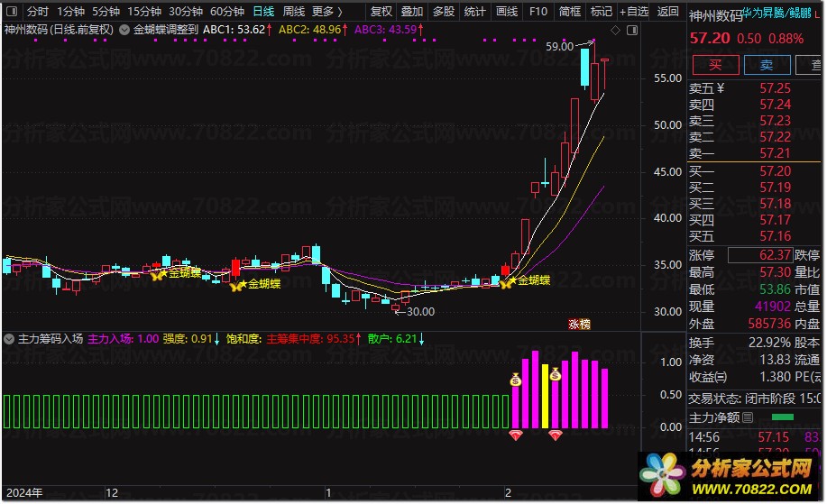
Task: Click the diamond icon above chart
Action: pos(615,31)
